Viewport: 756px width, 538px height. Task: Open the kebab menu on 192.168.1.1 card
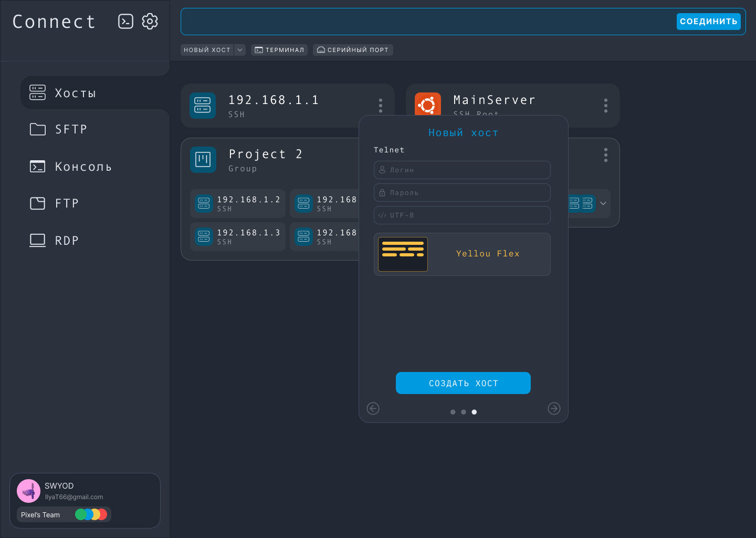380,105
